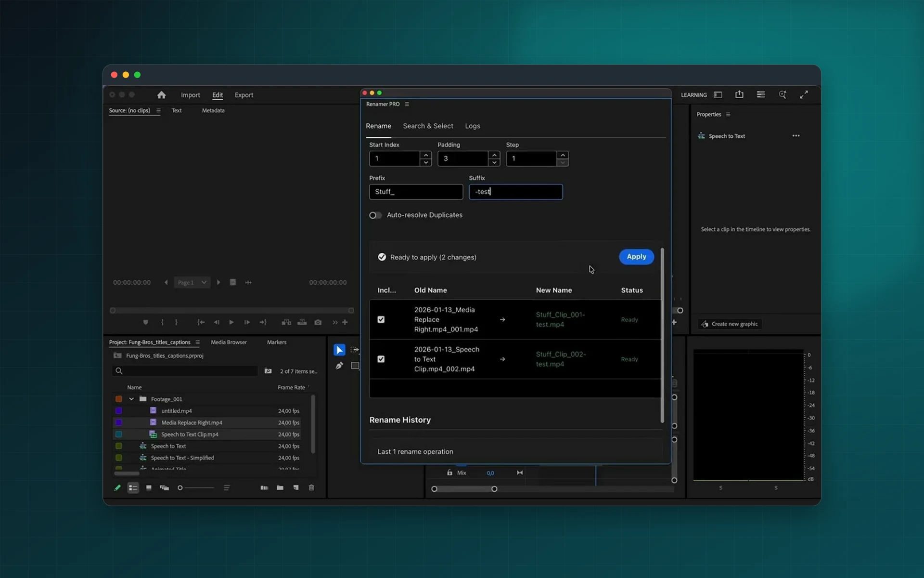924x578 pixels.
Task: Click the new bin from search icon
Action: click(268, 371)
